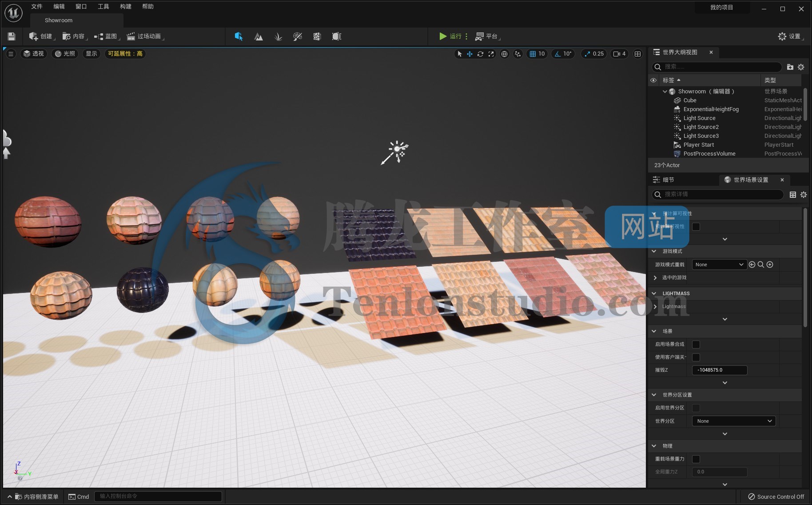
Task: Enable the precomputed visibility checkbox
Action: coord(696,227)
